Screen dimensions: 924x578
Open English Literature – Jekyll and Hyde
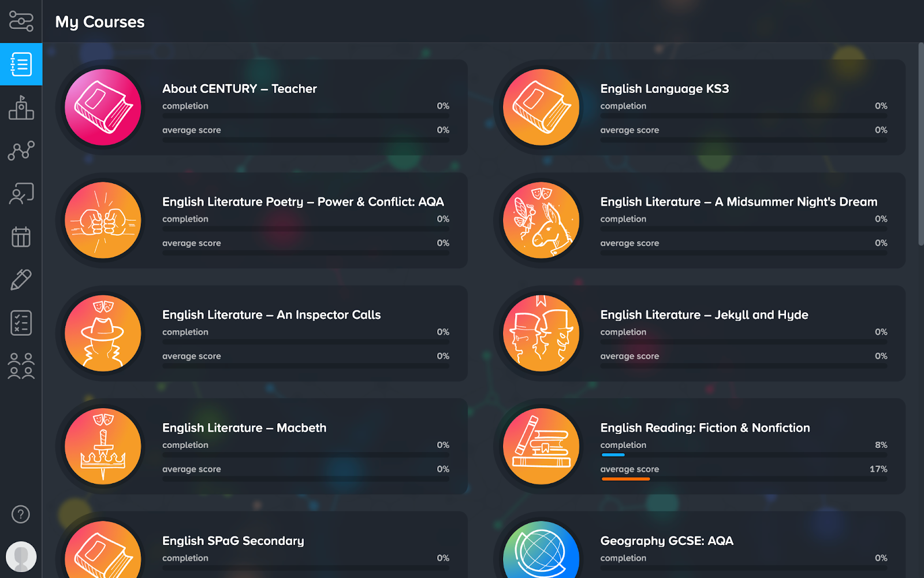[x=704, y=315]
